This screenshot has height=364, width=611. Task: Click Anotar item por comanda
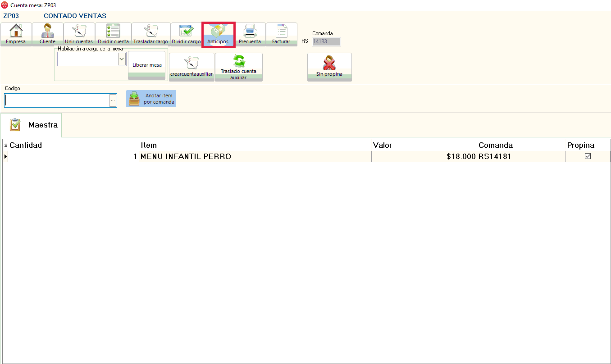tap(151, 99)
